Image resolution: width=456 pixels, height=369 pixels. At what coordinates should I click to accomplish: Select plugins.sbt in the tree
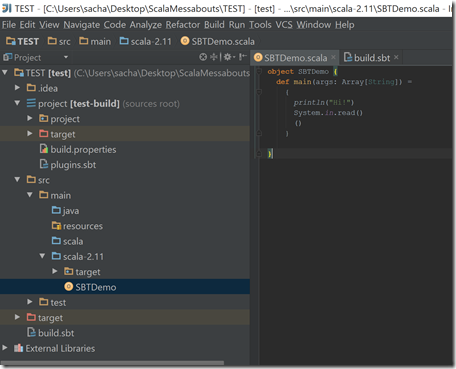tap(68, 164)
